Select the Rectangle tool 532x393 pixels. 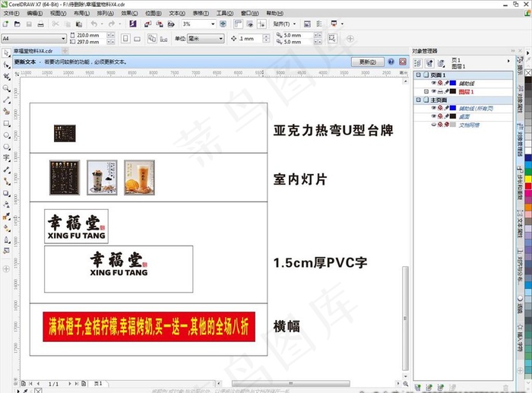click(6, 123)
